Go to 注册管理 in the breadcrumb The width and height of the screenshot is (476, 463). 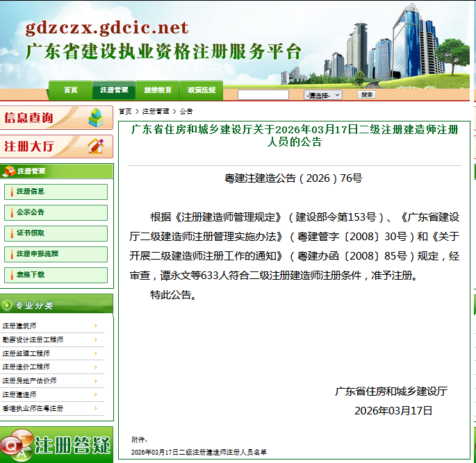point(156,112)
